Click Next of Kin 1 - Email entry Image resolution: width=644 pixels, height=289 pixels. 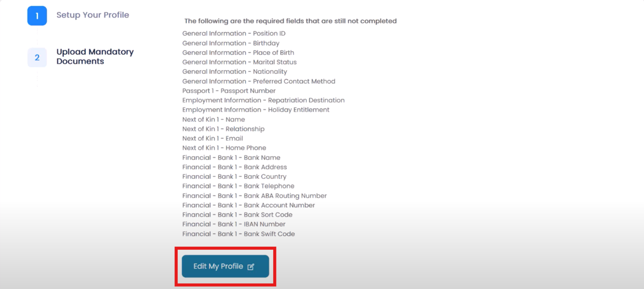pos(213,138)
